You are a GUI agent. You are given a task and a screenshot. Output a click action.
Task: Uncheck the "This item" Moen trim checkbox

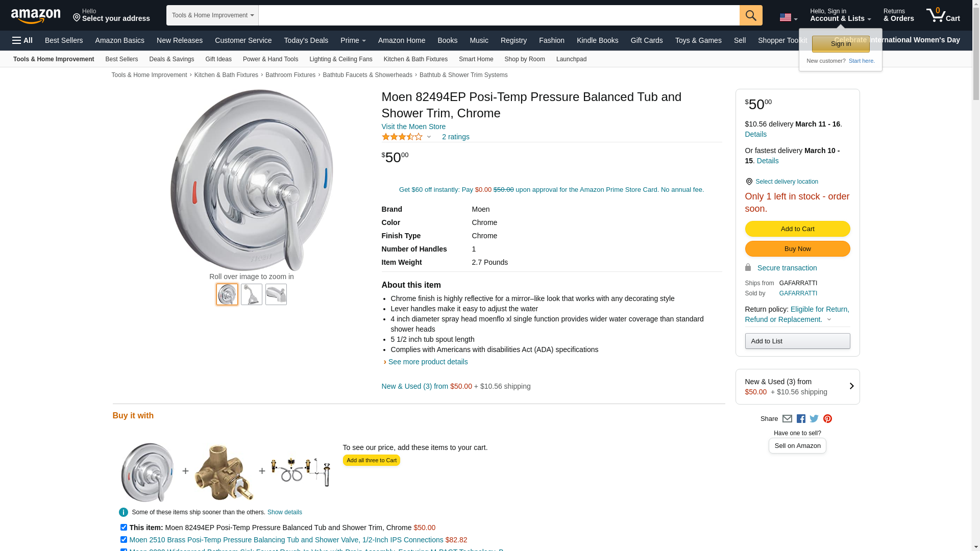[124, 528]
